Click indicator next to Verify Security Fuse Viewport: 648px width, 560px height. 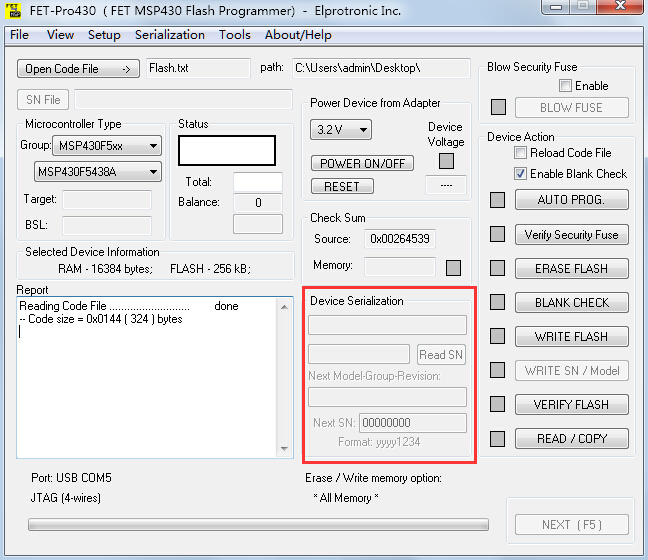click(497, 234)
